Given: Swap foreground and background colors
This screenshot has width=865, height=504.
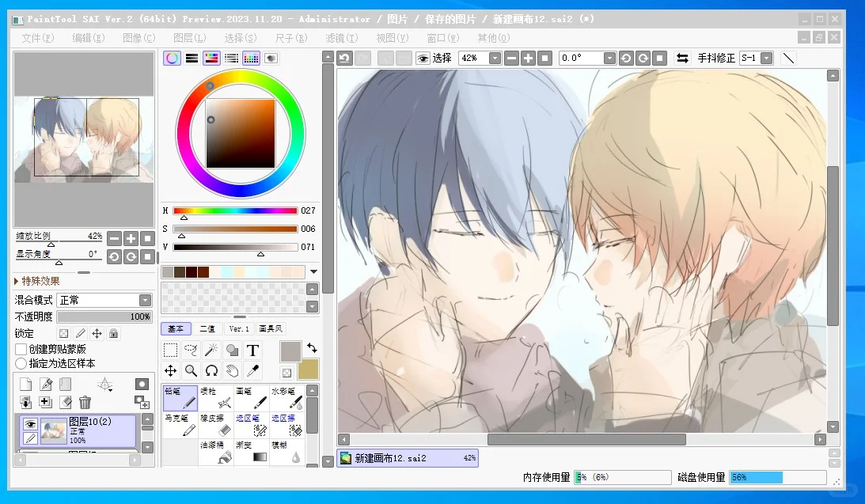Looking at the screenshot, I should pos(313,348).
